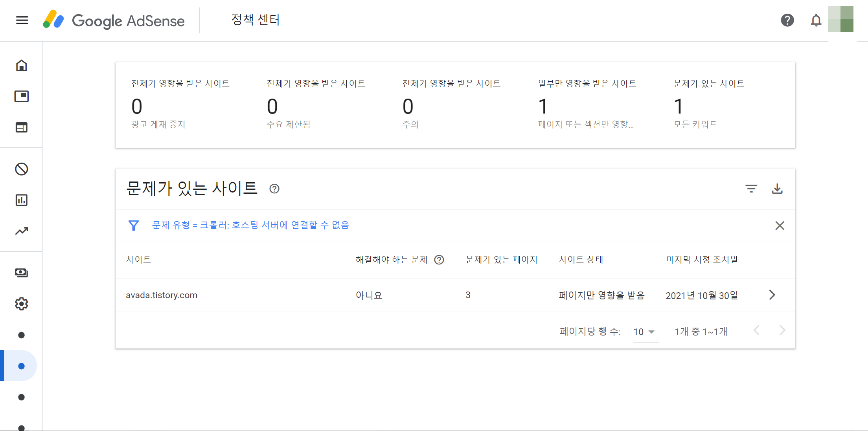Image resolution: width=868 pixels, height=431 pixels.
Task: View Reports via the bar-chart sidebar icon
Action: [x=22, y=200]
